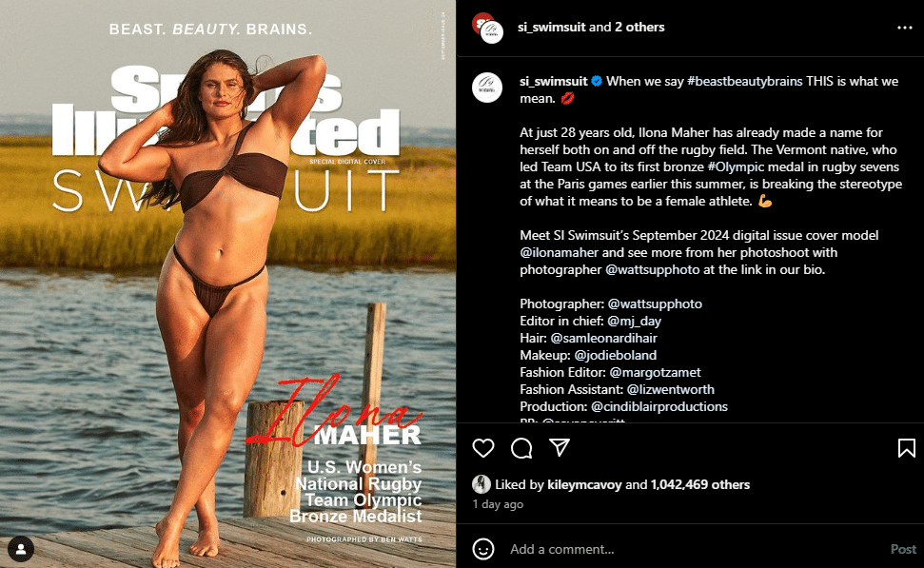Save post with the bookmark icon
This screenshot has height=568, width=924.
[x=906, y=448]
